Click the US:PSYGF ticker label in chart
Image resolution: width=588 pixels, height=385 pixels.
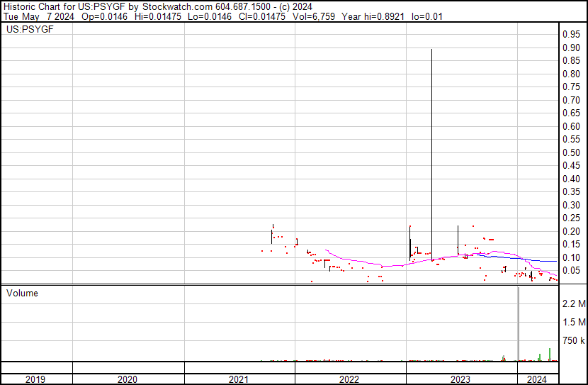click(30, 29)
